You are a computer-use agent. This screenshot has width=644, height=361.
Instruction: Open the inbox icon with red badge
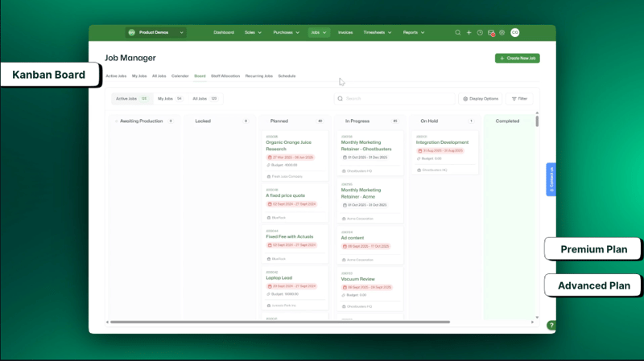click(491, 33)
